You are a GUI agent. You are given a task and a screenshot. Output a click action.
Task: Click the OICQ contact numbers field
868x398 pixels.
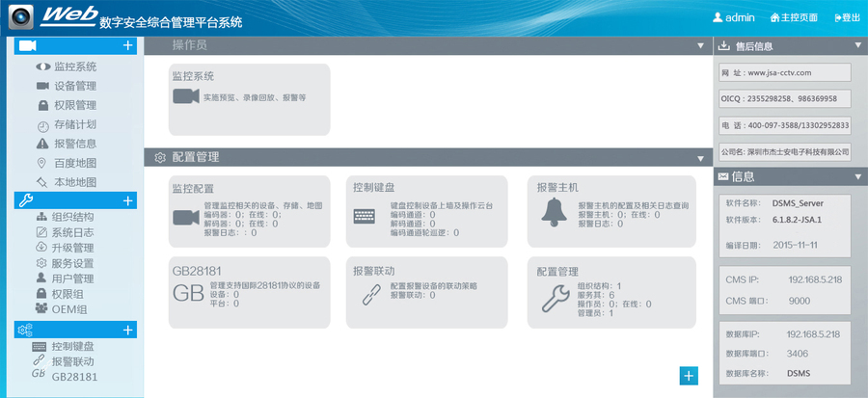(784, 99)
